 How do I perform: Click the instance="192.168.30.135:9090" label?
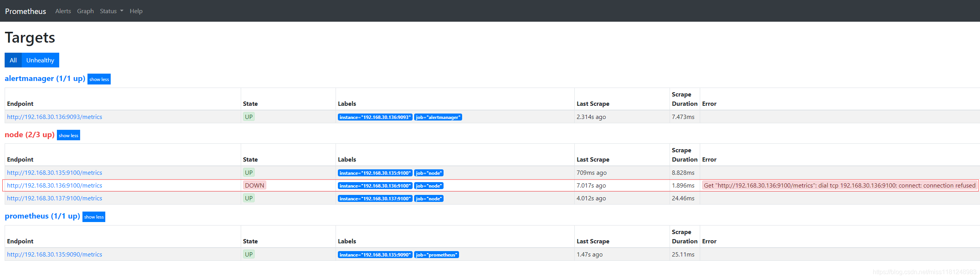[375, 255]
